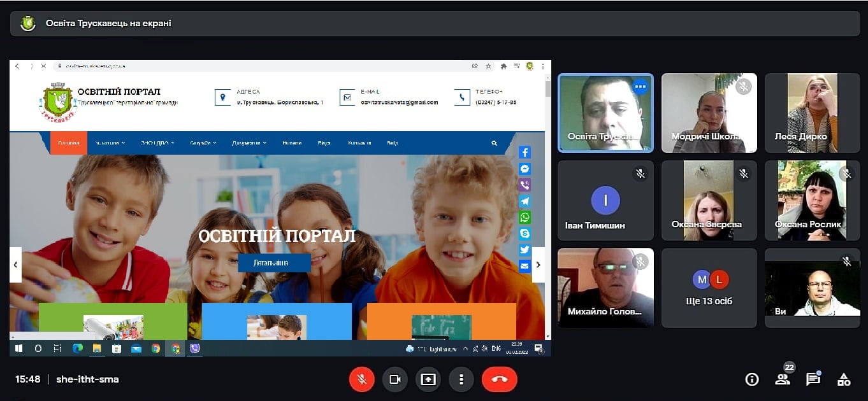868x401 pixels.
Task: Open the meeting details info icon
Action: pos(752,379)
